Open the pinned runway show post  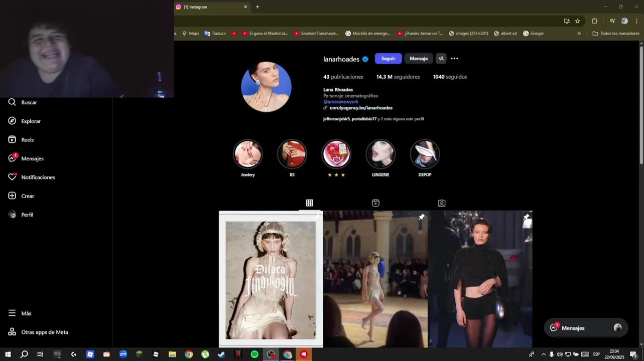coord(375,279)
